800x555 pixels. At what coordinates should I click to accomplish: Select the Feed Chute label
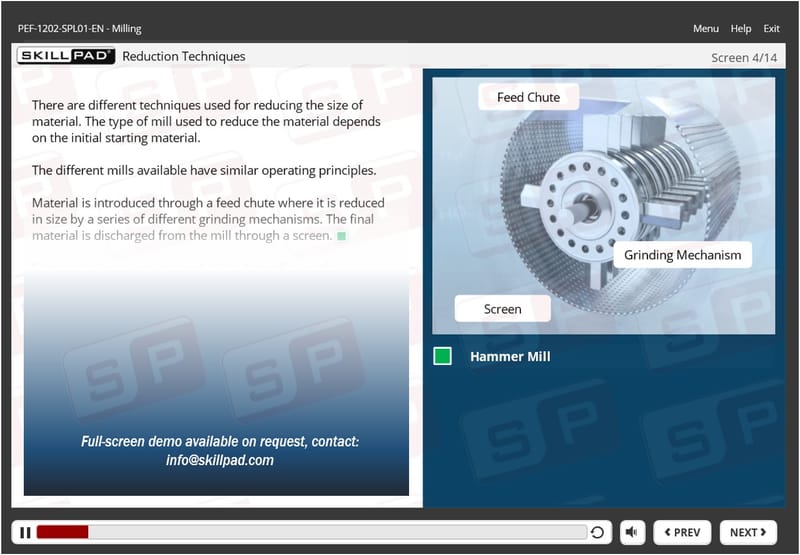[529, 97]
